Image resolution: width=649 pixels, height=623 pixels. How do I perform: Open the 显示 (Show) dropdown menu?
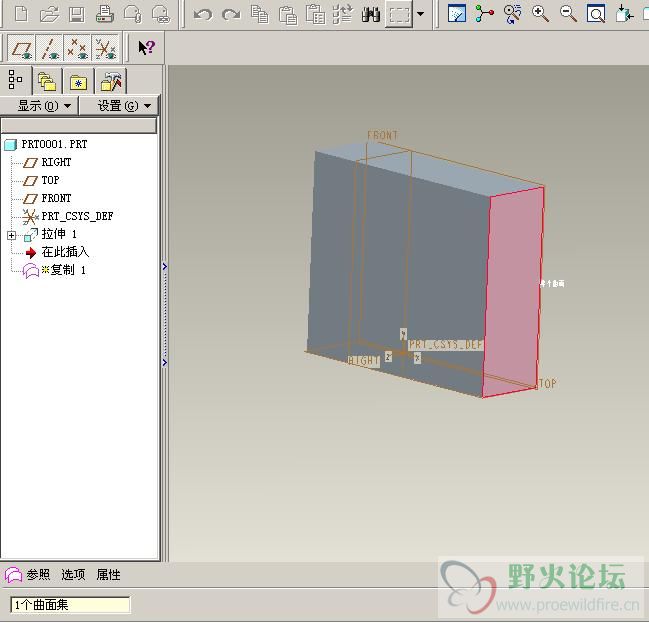point(40,106)
